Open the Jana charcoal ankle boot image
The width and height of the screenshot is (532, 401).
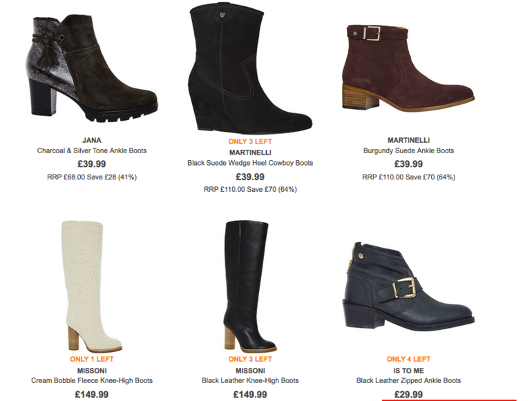92,69
